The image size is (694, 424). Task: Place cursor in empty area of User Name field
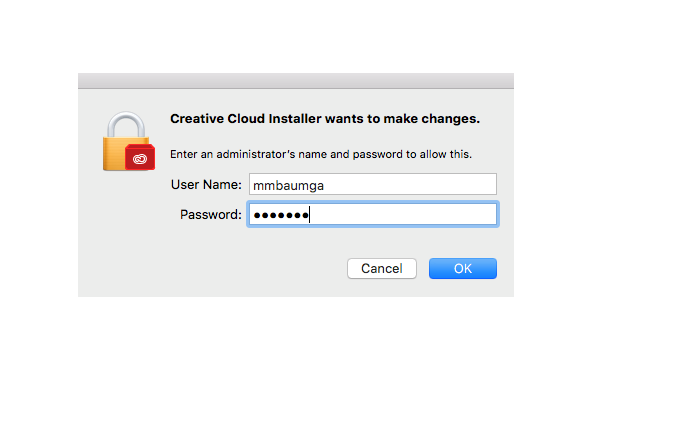(409, 184)
